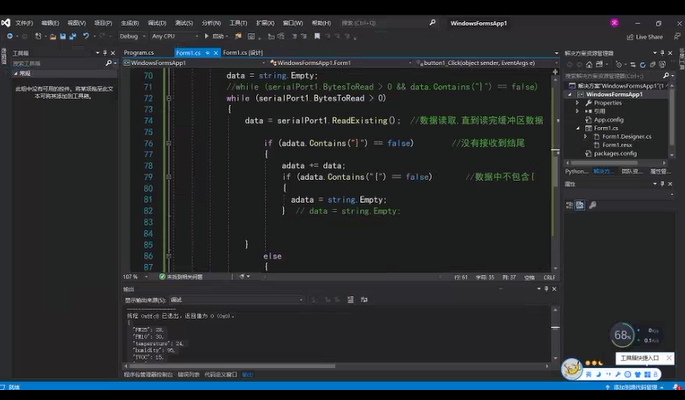Open the WindowsFormsApp1 project scope dropdown
The height and width of the screenshot is (400, 685).
[194, 63]
